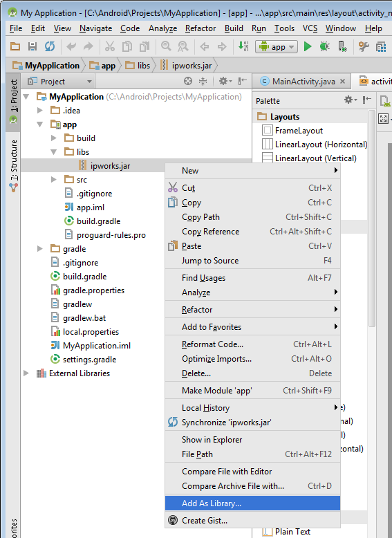The width and height of the screenshot is (392, 538).
Task: Open Palette gear settings icon
Action: coord(351,100)
